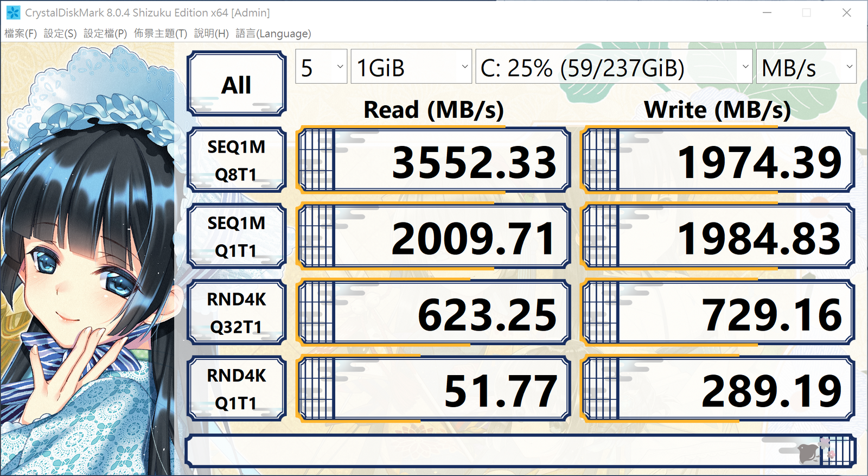Click the CrystalDiskMark app icon in title bar
Screen dimensions: 868x476
[13, 12]
